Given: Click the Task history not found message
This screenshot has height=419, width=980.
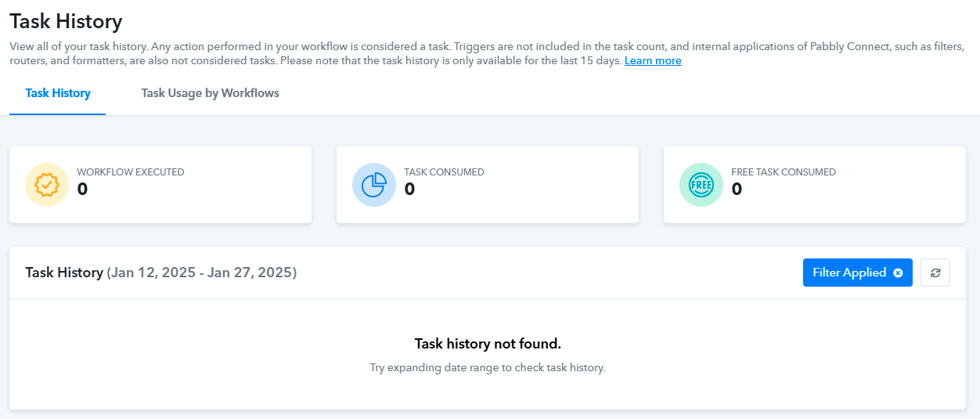Looking at the screenshot, I should click(x=488, y=344).
